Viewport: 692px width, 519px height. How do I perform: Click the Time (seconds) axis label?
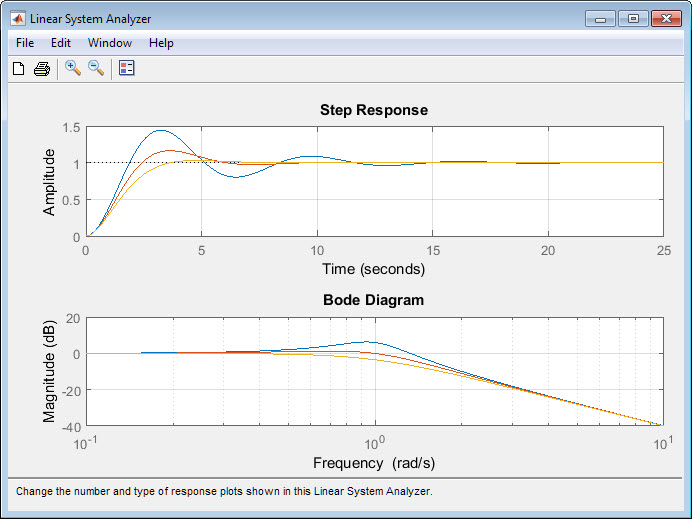coord(373,269)
